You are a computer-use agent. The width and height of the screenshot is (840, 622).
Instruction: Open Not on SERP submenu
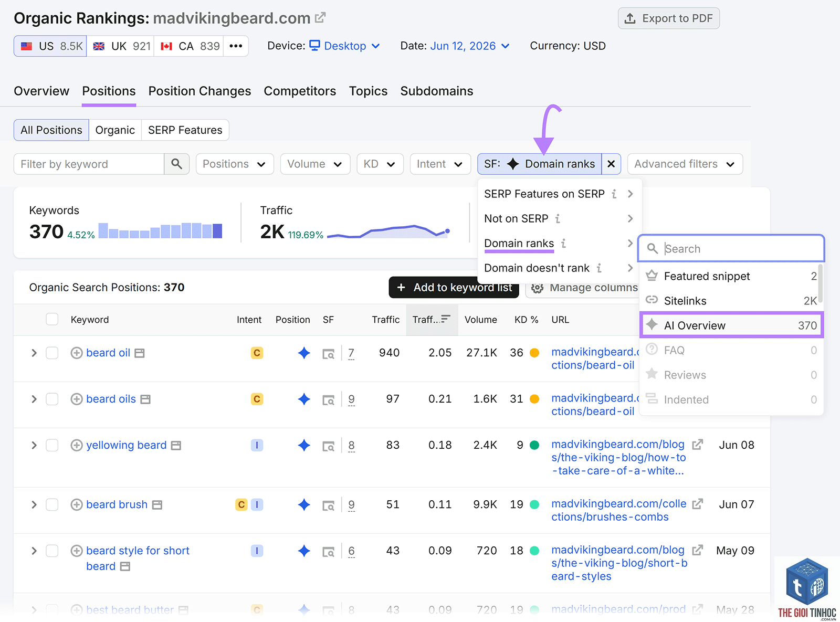pos(559,218)
